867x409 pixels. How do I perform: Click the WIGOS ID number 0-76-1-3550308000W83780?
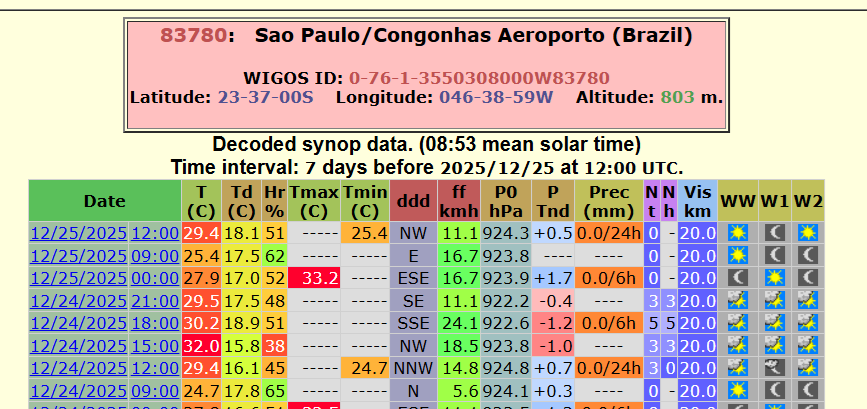pos(478,78)
